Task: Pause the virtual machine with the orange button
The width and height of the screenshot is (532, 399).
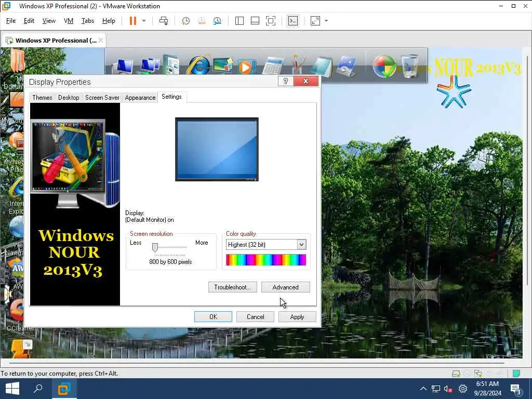Action: click(x=132, y=21)
